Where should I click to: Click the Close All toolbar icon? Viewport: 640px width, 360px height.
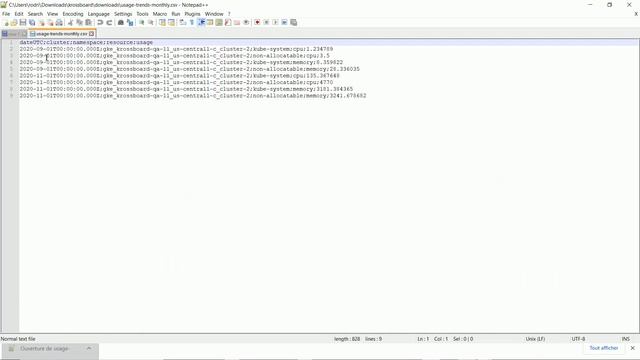(50, 22)
